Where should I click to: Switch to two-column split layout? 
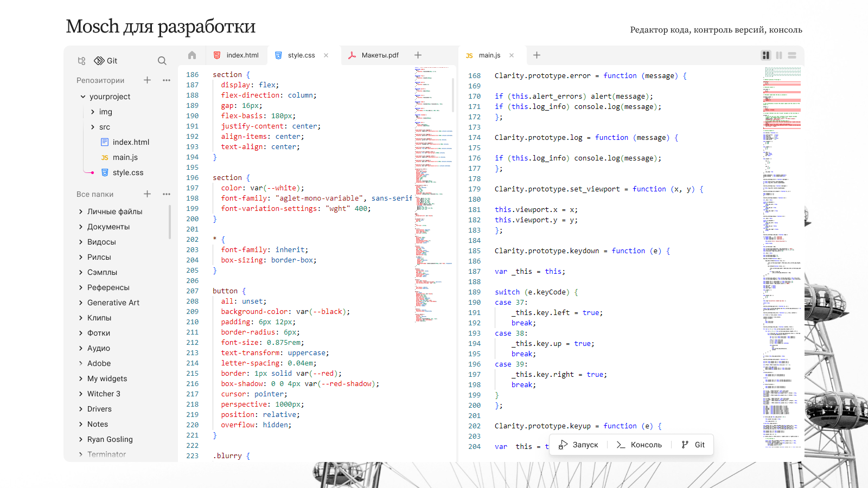(x=765, y=55)
